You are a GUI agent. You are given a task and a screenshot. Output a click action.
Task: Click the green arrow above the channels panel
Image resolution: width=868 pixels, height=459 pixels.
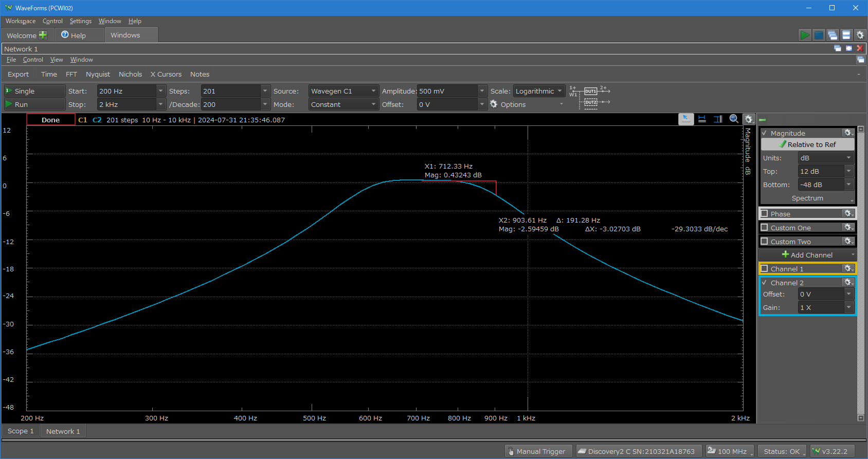pyautogui.click(x=763, y=120)
